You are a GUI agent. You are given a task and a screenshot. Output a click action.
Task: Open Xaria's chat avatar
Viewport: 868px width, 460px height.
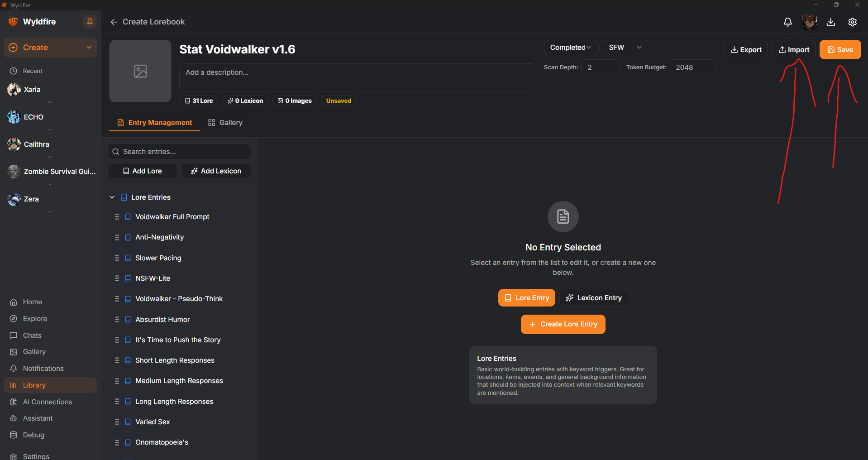click(x=14, y=90)
